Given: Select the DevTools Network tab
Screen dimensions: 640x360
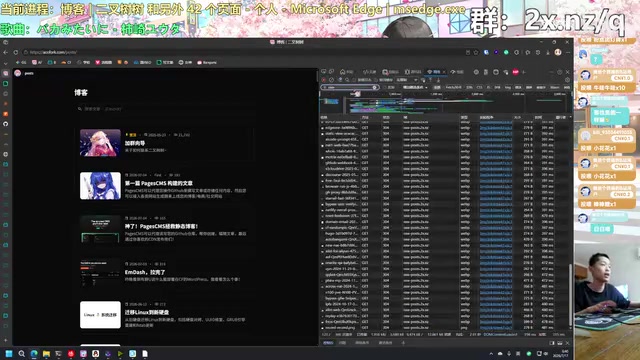Looking at the screenshot, I should [434, 72].
